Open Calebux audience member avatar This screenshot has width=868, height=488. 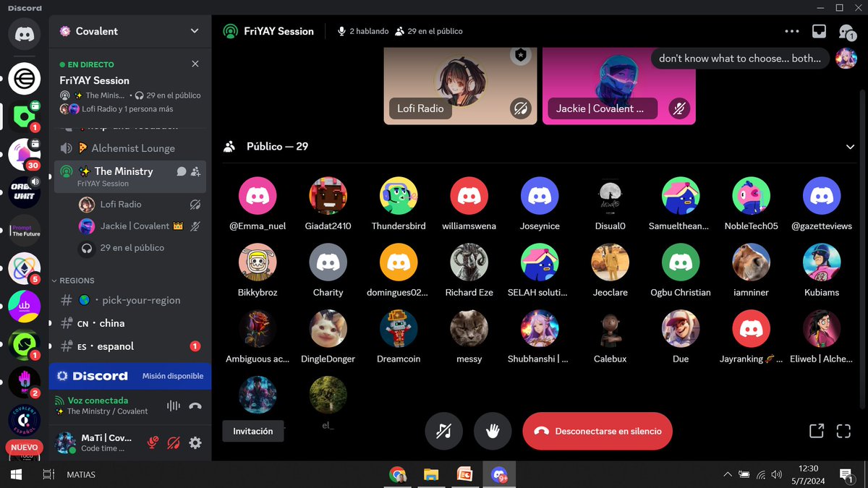pos(610,329)
